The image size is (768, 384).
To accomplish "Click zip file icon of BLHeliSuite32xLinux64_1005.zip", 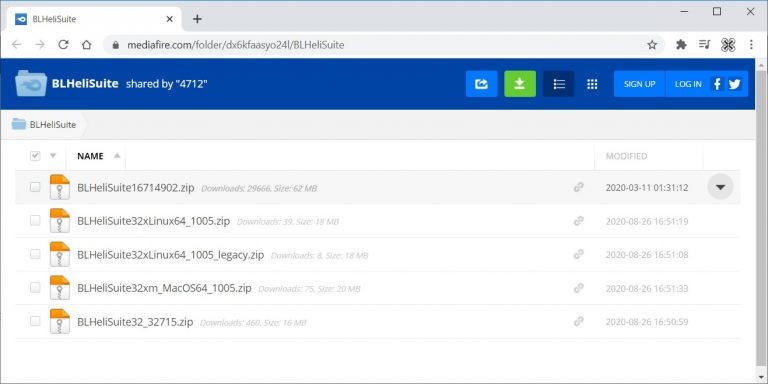I will tap(60, 220).
